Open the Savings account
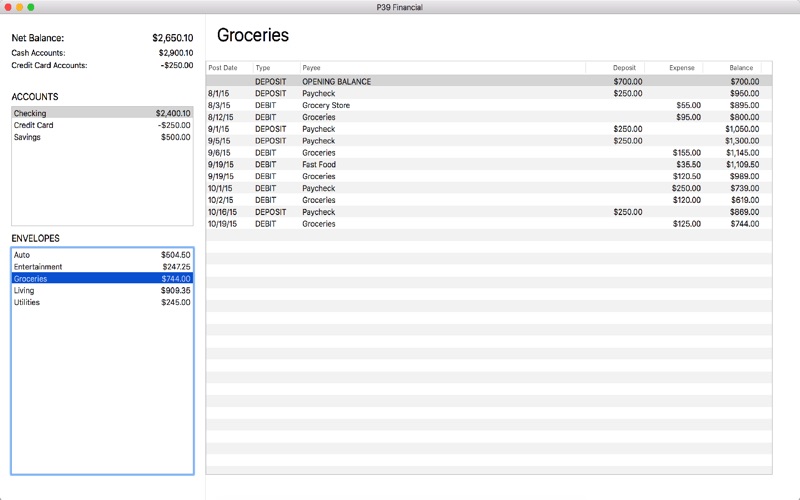This screenshot has width=800, height=500. pyautogui.click(x=100, y=137)
